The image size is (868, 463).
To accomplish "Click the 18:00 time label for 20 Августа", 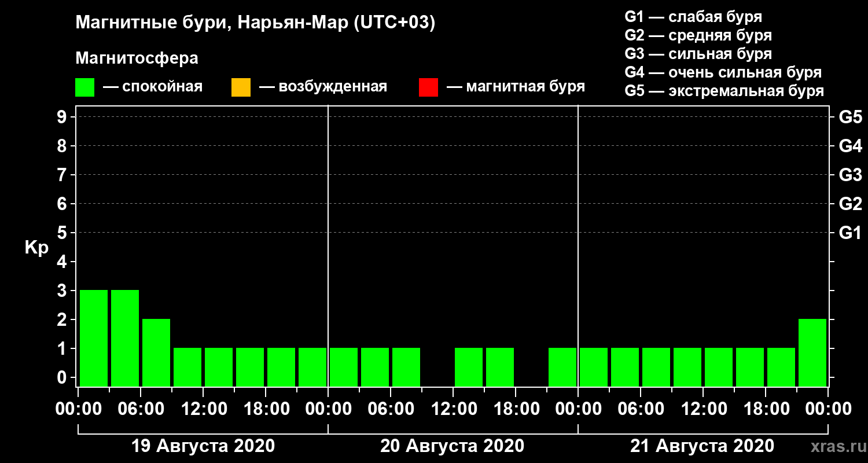I will click(516, 409).
